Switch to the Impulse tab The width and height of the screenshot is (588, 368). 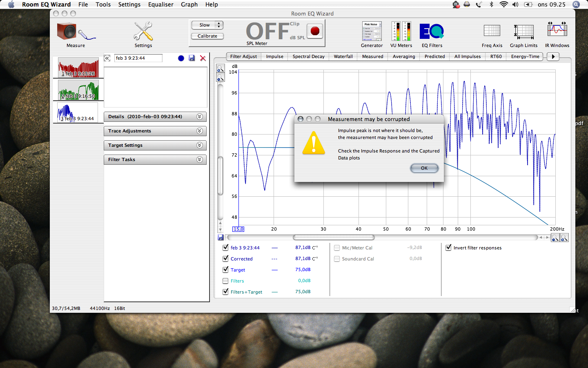pyautogui.click(x=275, y=56)
